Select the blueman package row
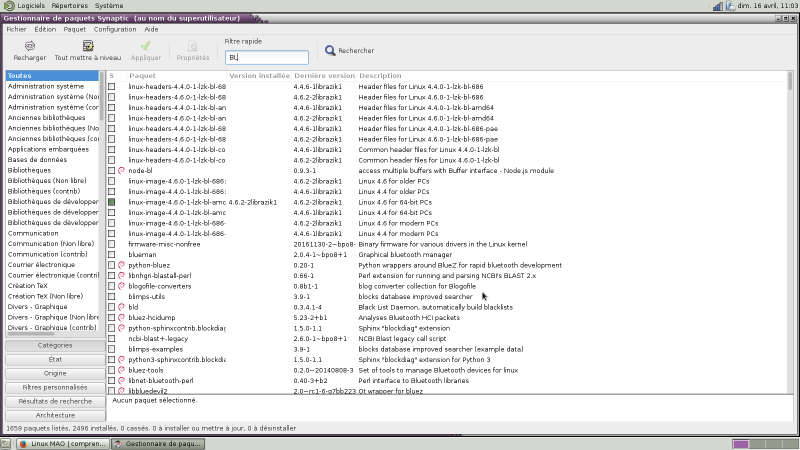Screen dimensions: 800x450 pyautogui.click(x=447, y=255)
